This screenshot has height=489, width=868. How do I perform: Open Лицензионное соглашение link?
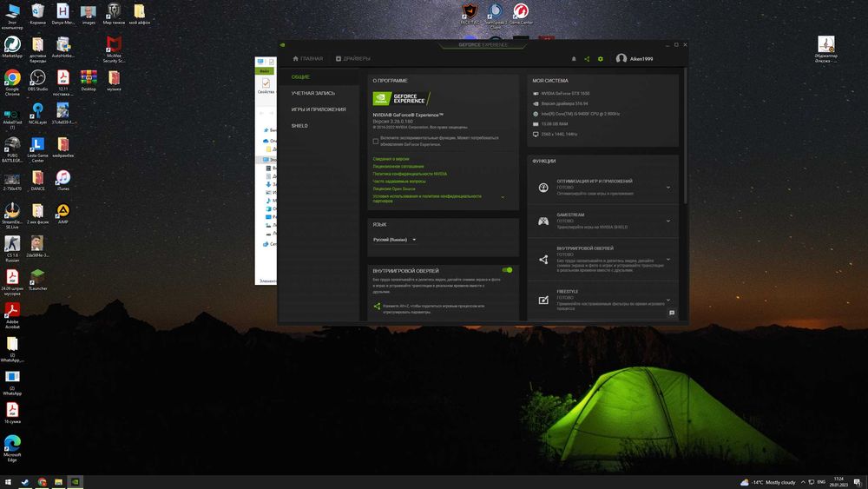click(398, 166)
